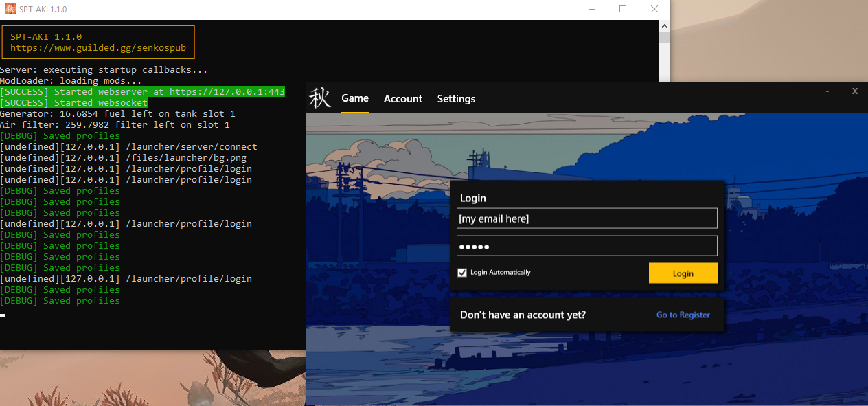Screen dimensions: 868x406
Task: Click the launcher's 秋 logo
Action: pos(320,98)
